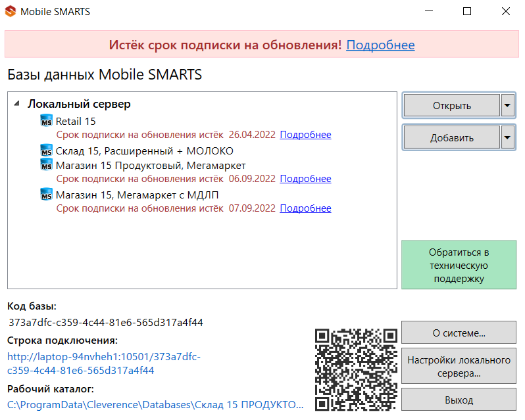Maximize the Mobile SMARTS window
Image resolution: width=525 pixels, height=420 pixels.
(x=466, y=11)
